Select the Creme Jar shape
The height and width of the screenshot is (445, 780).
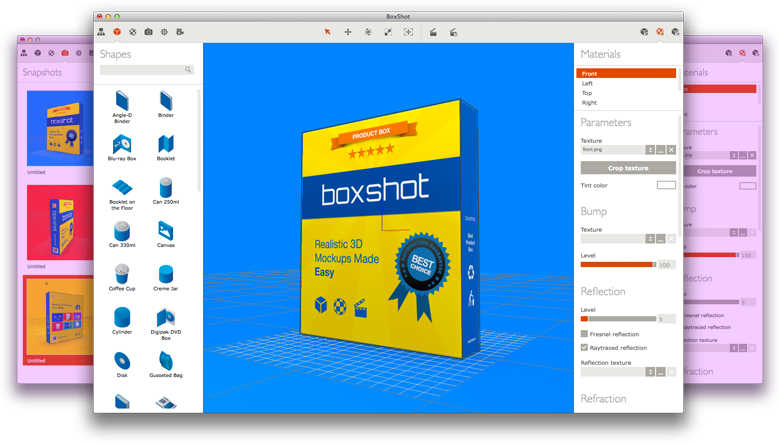coord(166,275)
